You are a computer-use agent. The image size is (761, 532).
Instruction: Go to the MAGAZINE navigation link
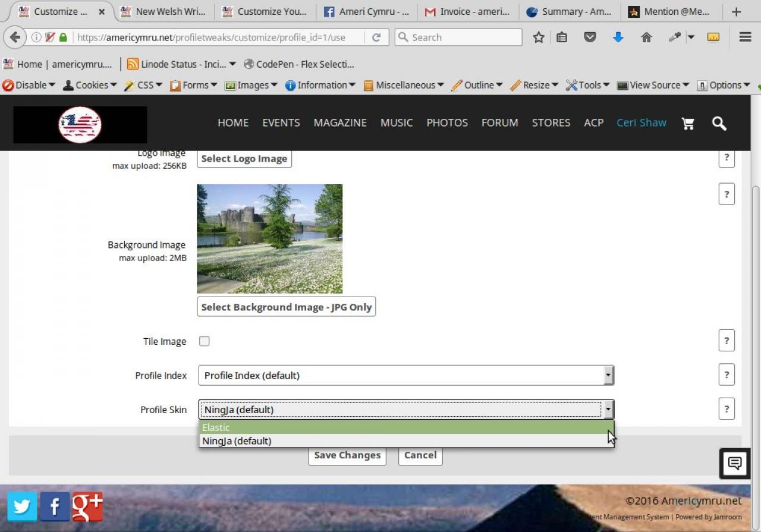tap(340, 122)
